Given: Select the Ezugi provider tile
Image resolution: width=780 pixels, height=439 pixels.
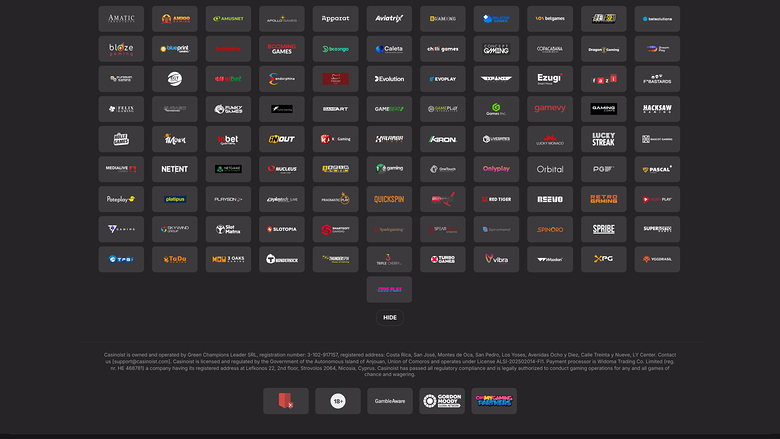Looking at the screenshot, I should [x=550, y=79].
